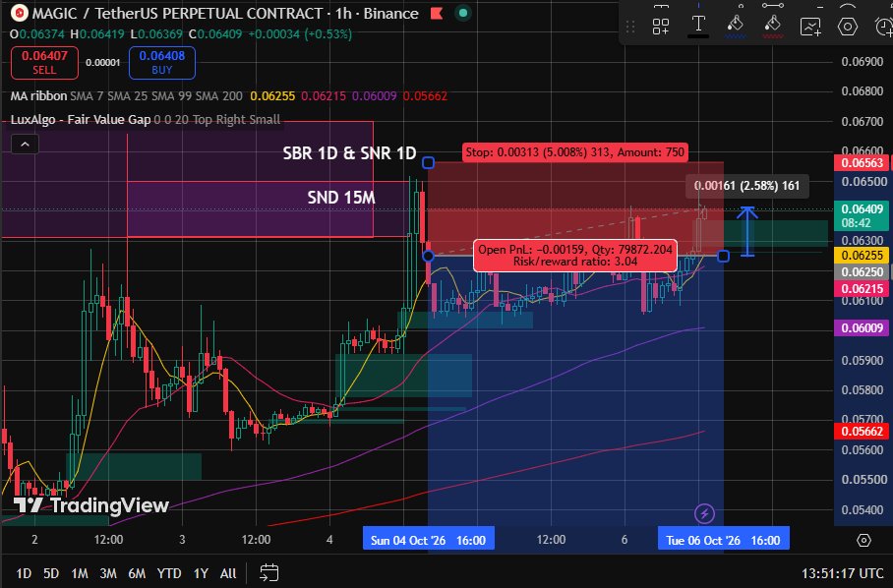The image size is (893, 588).
Task: Click the Stop 0.00313 label
Action: click(x=574, y=152)
